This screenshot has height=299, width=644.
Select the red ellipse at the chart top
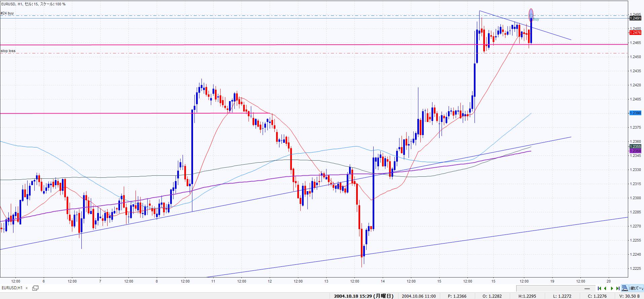(x=531, y=13)
